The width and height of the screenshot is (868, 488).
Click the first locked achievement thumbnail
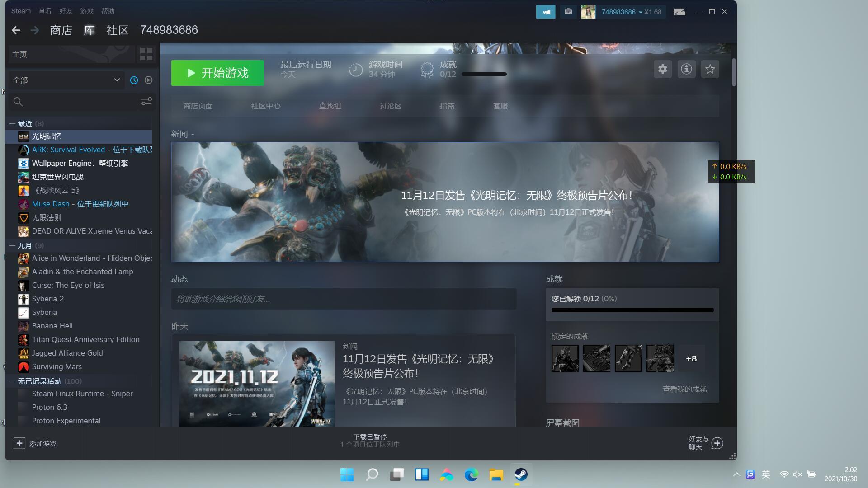tap(565, 358)
